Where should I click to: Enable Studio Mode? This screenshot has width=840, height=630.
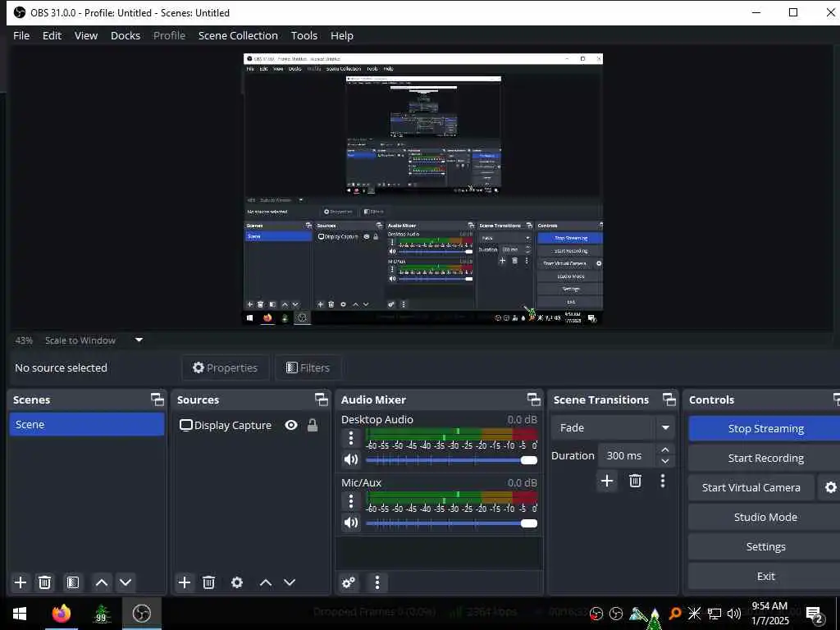click(765, 517)
